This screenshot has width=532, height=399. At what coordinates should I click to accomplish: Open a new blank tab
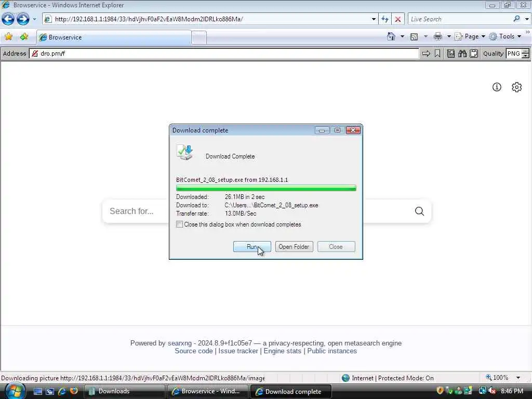(199, 37)
